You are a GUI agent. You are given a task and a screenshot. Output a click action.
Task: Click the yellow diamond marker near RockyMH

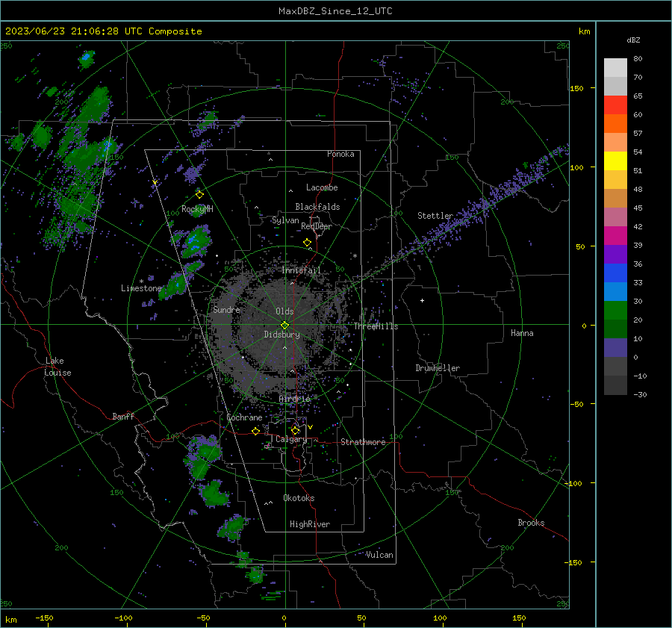pos(199,195)
